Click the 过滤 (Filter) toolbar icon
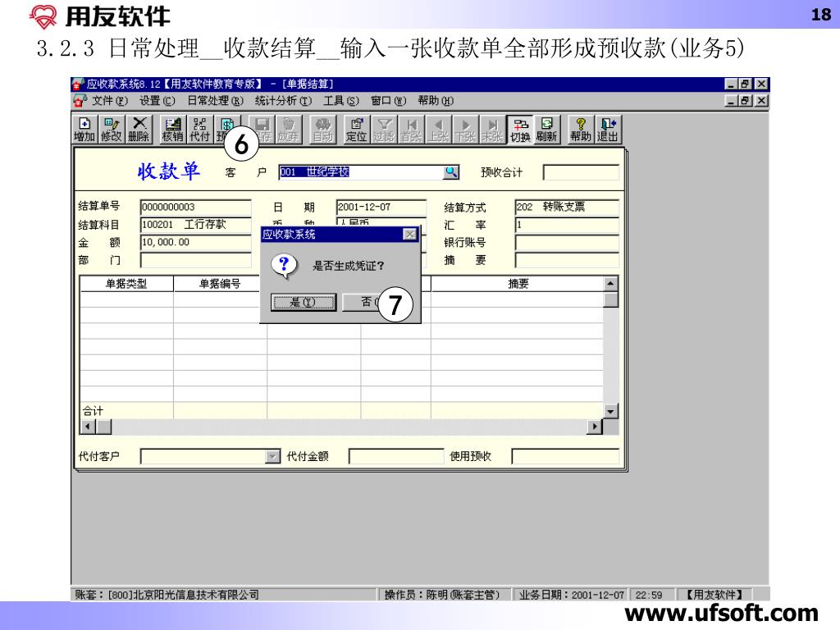This screenshot has width=840, height=630. (384, 130)
